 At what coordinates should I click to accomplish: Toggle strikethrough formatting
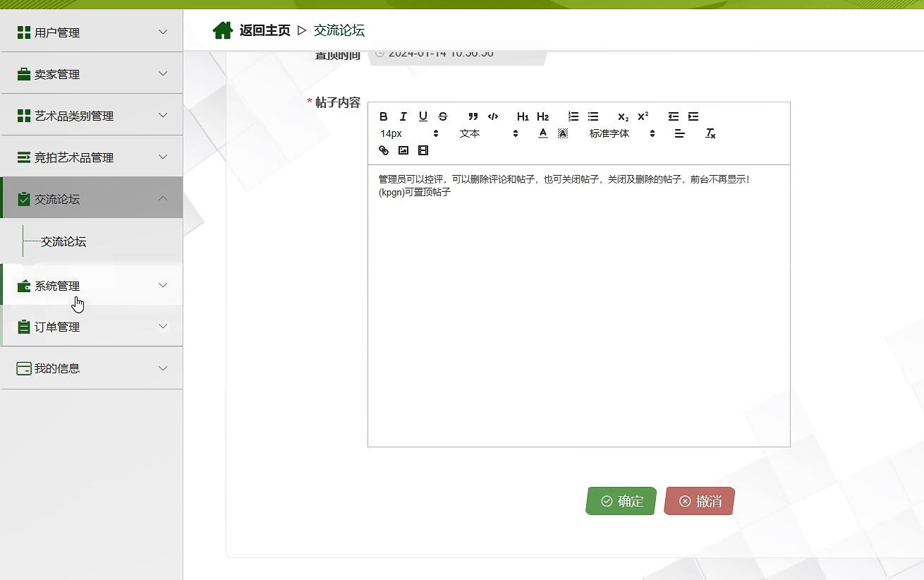tap(443, 116)
